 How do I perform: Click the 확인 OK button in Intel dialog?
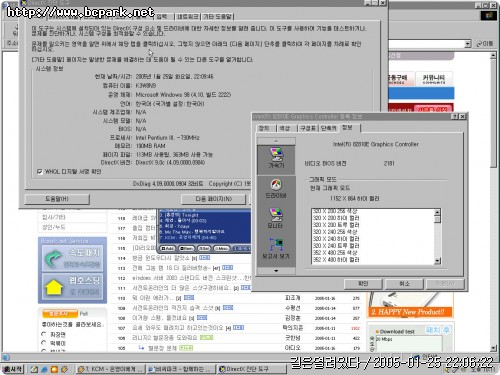[x=363, y=284]
